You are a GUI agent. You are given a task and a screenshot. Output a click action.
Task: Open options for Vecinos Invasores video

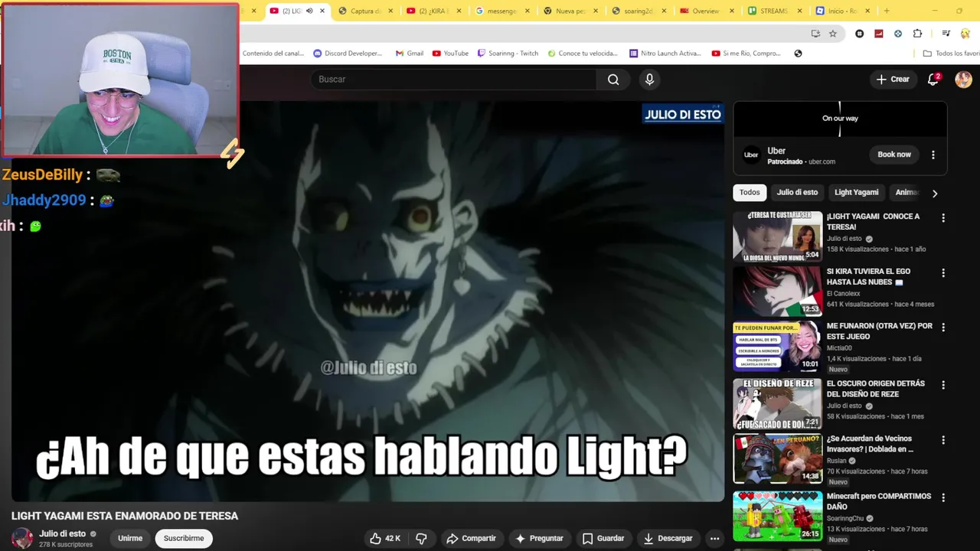943,441
